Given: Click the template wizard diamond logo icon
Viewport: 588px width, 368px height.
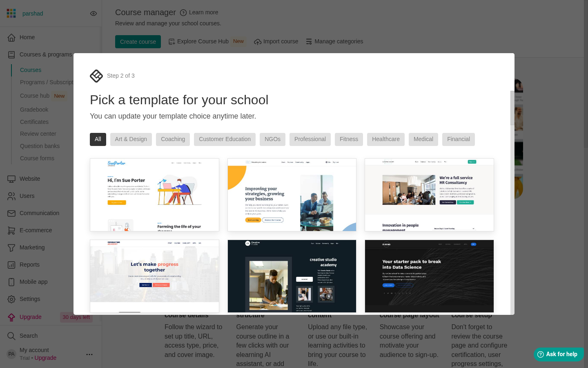Looking at the screenshot, I should (96, 76).
